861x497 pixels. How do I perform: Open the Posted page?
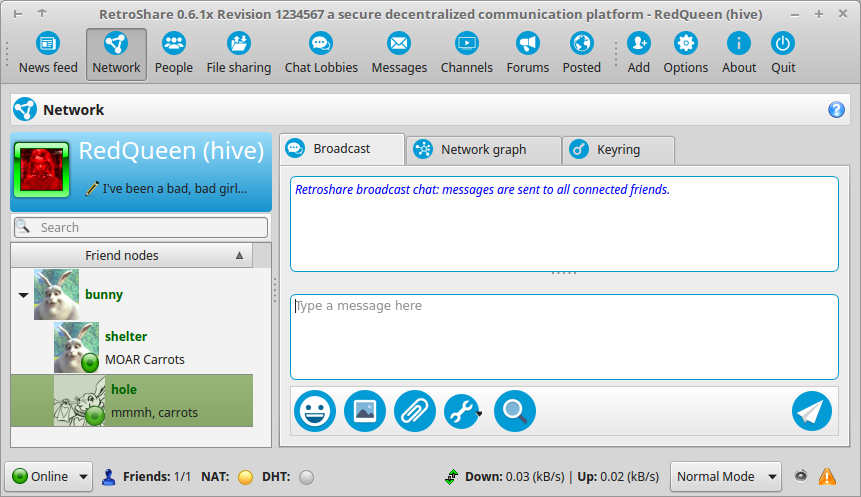point(582,54)
